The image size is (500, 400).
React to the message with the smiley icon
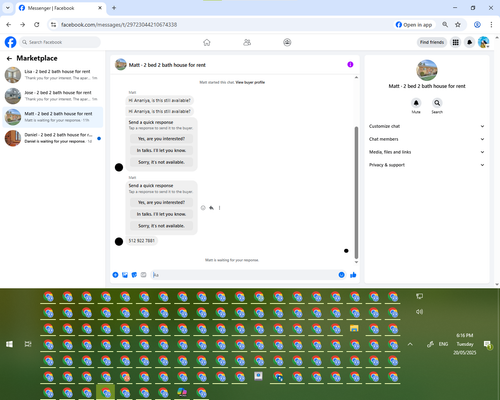203,208
